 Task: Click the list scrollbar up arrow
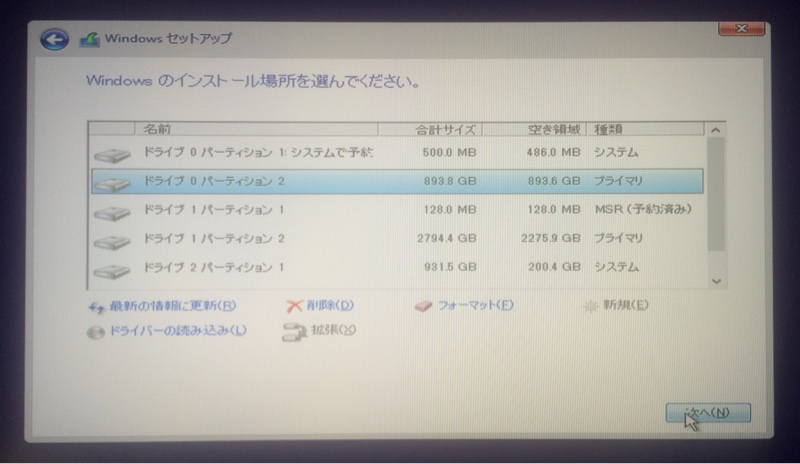[716, 130]
